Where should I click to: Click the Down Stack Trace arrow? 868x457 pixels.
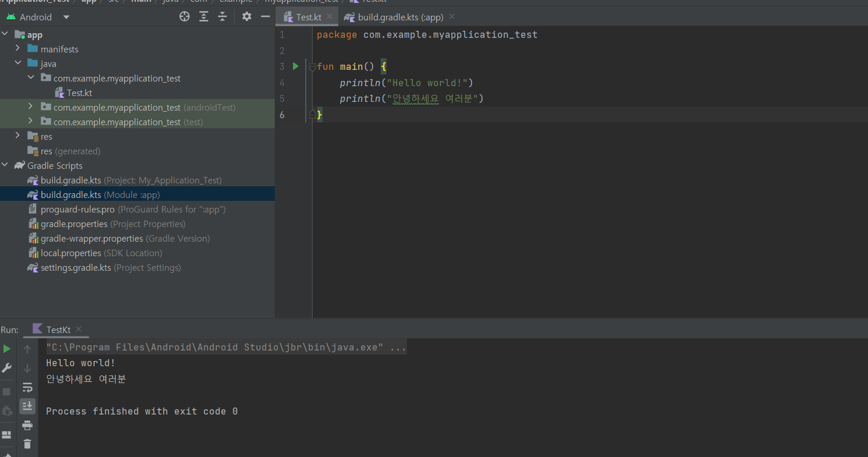pyautogui.click(x=27, y=368)
